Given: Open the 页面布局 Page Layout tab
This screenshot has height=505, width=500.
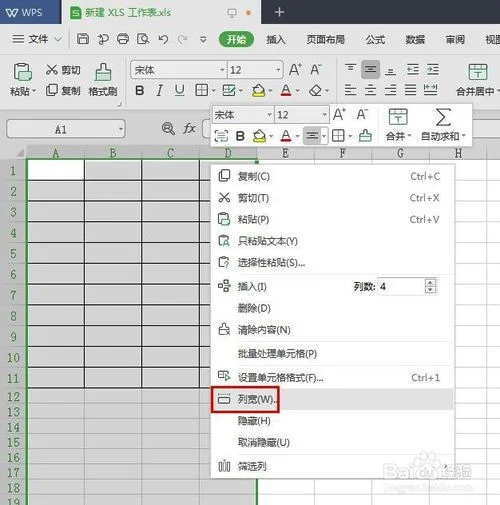Looking at the screenshot, I should (326, 40).
